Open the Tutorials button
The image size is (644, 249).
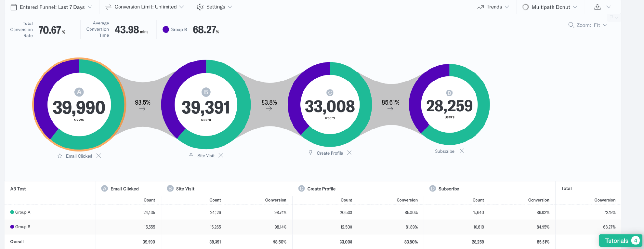click(620, 241)
